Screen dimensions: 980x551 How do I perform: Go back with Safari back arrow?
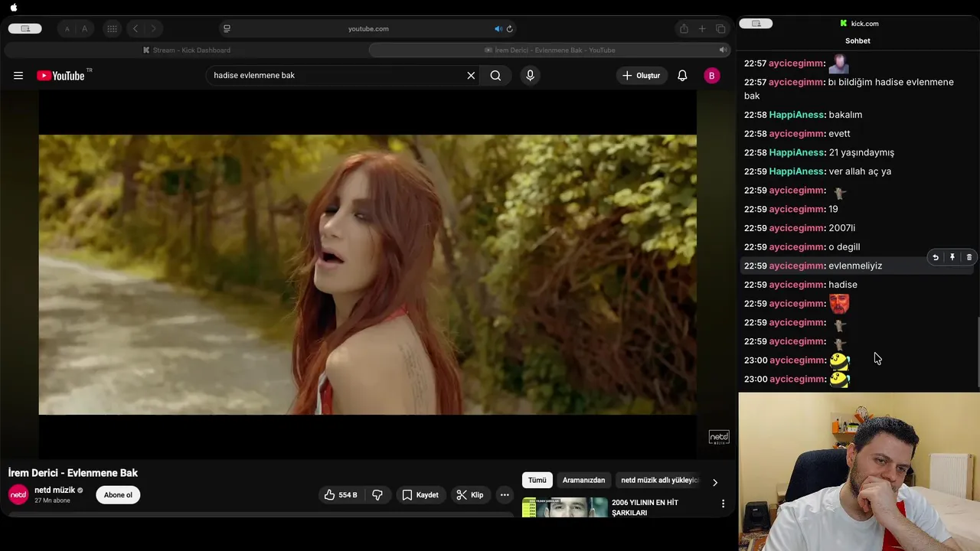(136, 29)
